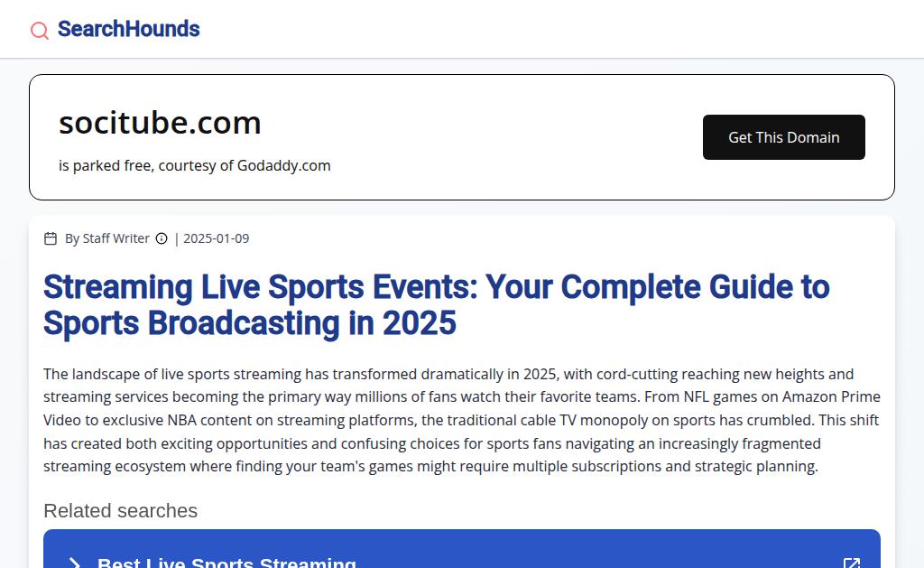Image resolution: width=924 pixels, height=568 pixels.
Task: Click the Related searches heading
Action: coord(120,511)
